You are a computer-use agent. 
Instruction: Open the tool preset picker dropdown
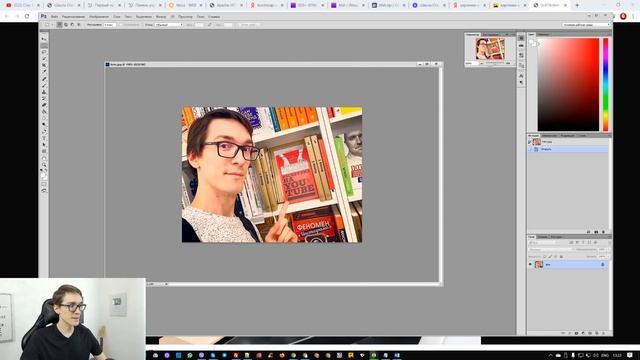pyautogui.click(x=49, y=24)
